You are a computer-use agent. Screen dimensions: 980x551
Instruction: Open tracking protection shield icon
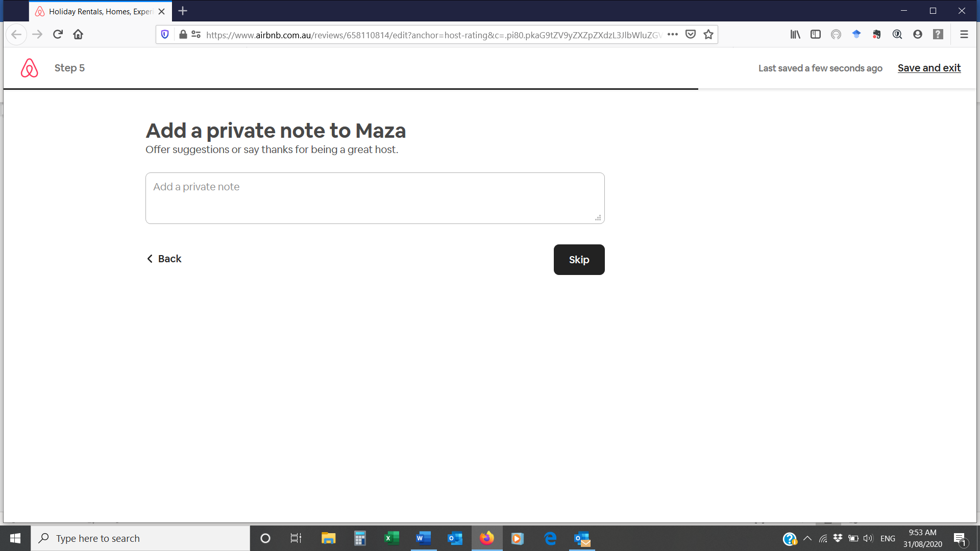point(165,34)
